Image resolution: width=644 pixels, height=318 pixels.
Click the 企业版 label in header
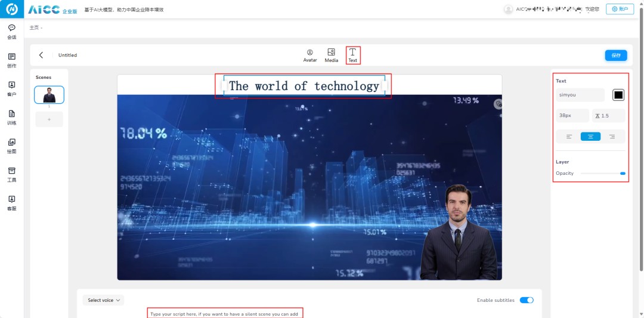pos(70,11)
